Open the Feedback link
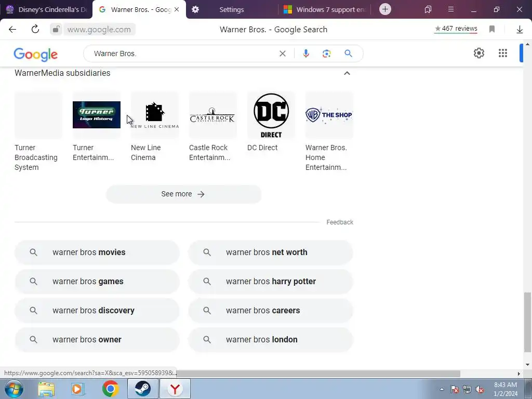This screenshot has width=532, height=399. (340, 222)
